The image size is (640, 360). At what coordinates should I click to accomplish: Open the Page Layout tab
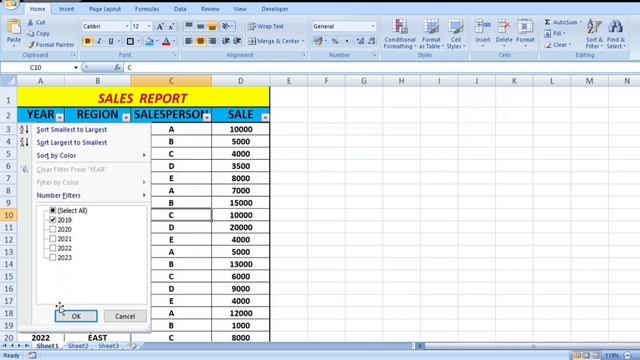tap(105, 9)
